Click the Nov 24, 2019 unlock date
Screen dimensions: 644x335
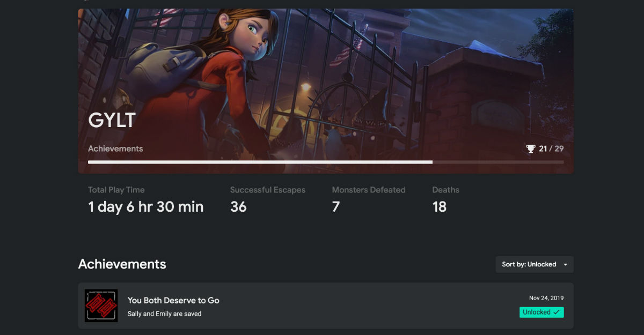pos(546,298)
